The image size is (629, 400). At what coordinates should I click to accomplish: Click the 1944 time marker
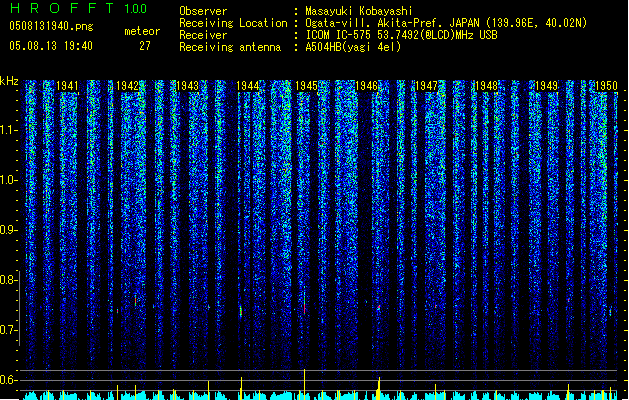click(x=248, y=86)
